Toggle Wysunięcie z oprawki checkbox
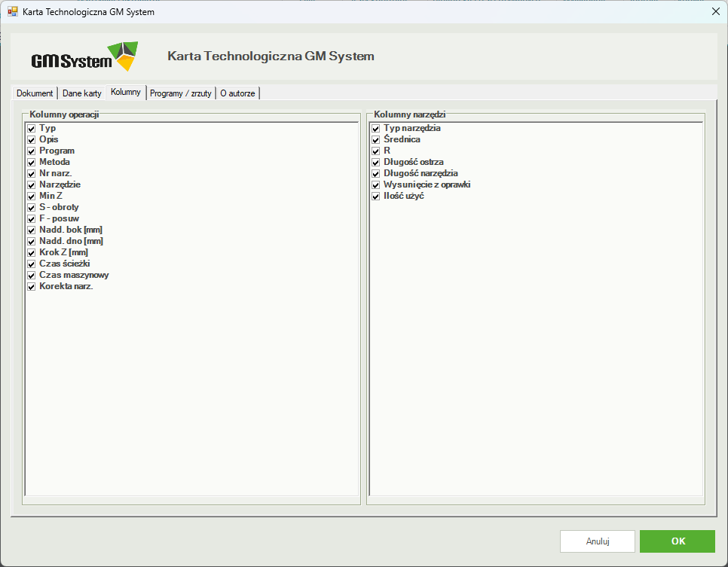Screen dimensions: 728x567 [x=376, y=185]
